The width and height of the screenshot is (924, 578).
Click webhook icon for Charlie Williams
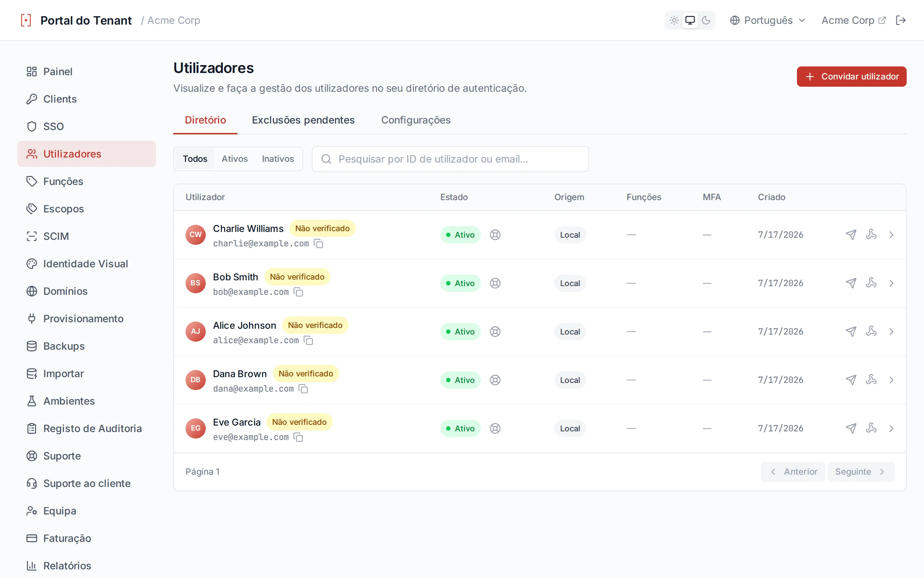pyautogui.click(x=871, y=234)
